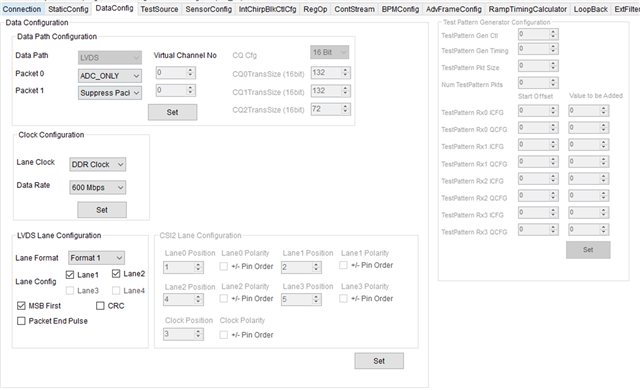Viewport: 640px width, 390px height.
Task: Open the Packet 1 Suppress Packet dropdown
Action: tap(110, 93)
